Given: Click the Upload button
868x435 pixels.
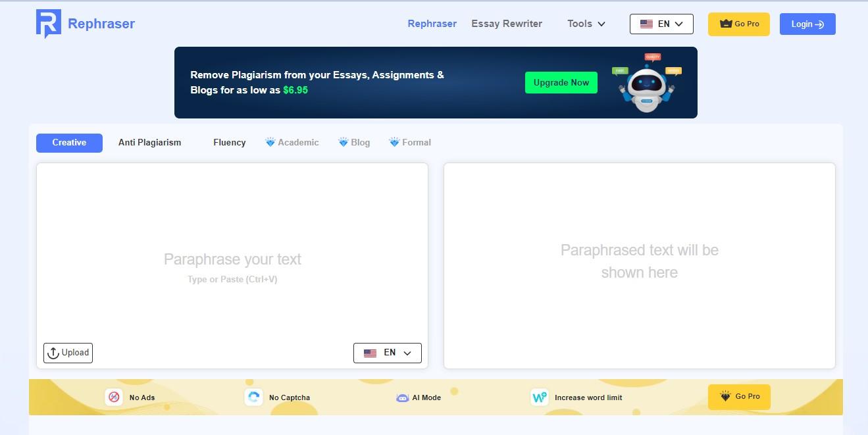Looking at the screenshot, I should (68, 353).
